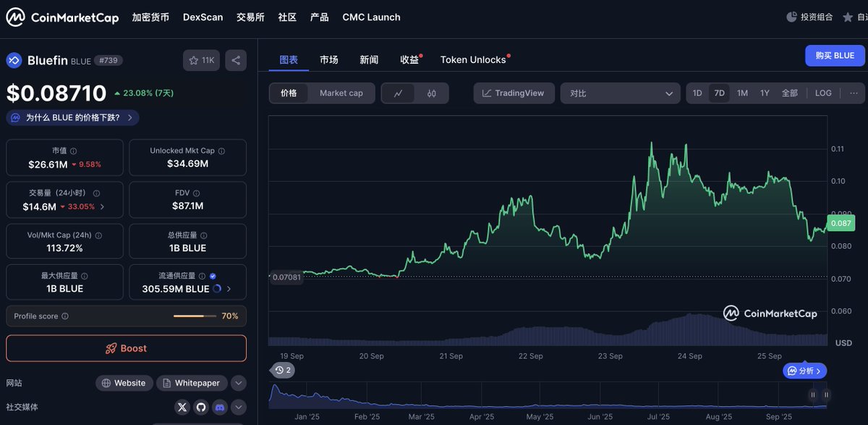Click the CoinMarketCap logo in header
868x425 pixels.
[62, 17]
